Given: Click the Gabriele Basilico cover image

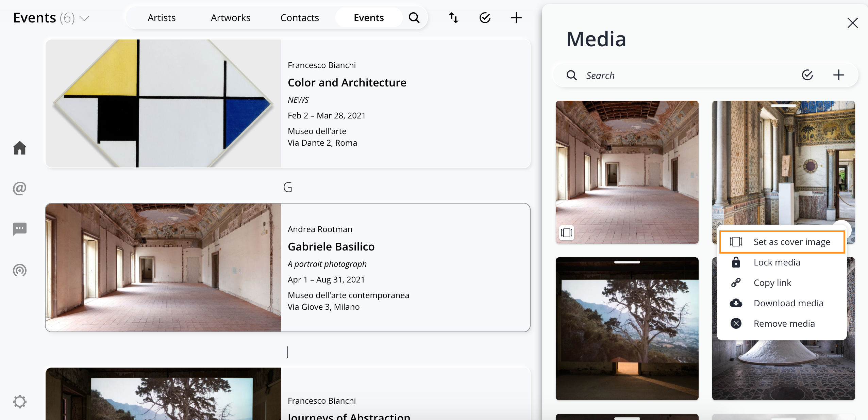Looking at the screenshot, I should (x=163, y=268).
